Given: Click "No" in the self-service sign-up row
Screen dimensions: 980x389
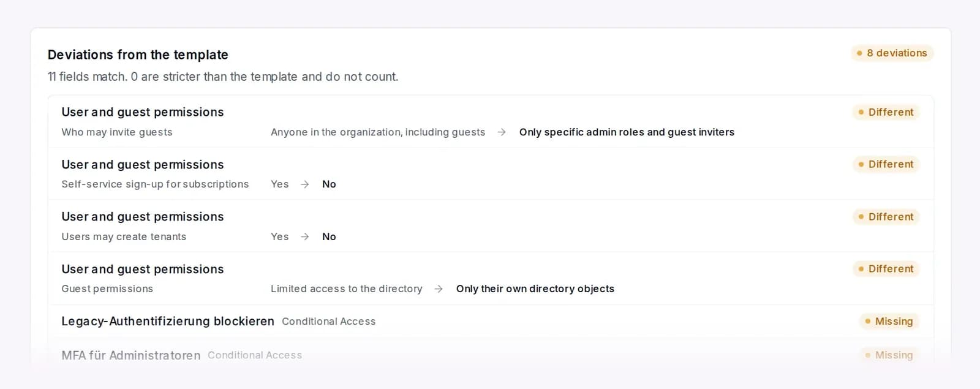Looking at the screenshot, I should (329, 184).
